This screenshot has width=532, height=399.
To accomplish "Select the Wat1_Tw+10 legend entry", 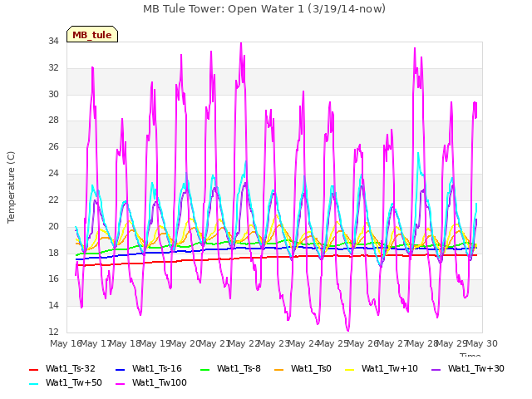I will click(382, 368).
